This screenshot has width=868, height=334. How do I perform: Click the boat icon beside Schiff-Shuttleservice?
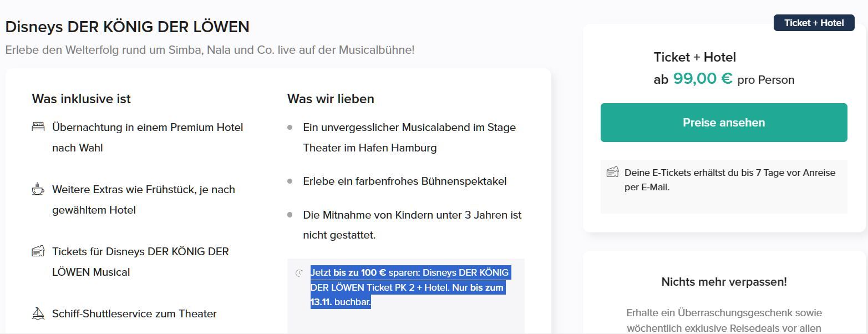tap(38, 314)
